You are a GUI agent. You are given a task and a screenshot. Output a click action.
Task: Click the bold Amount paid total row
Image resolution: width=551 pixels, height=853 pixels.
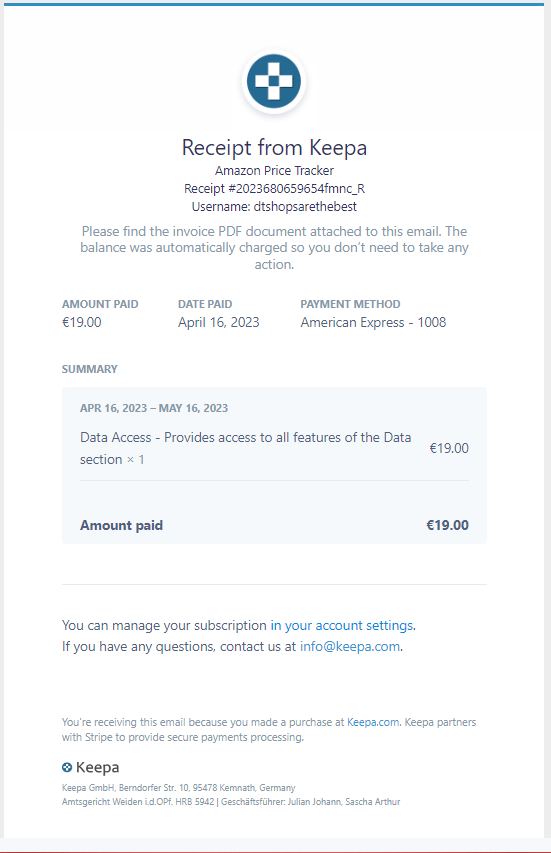[x=274, y=525]
